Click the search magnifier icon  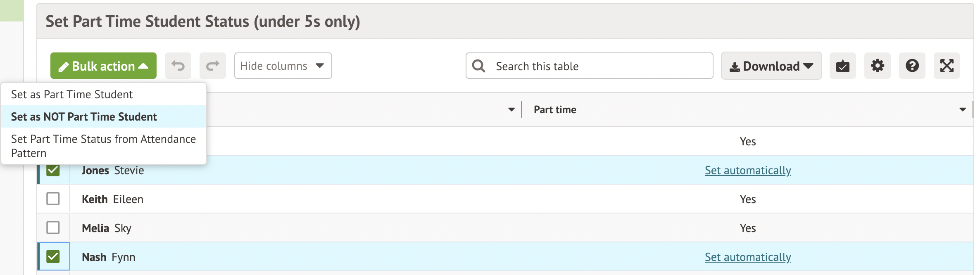479,66
